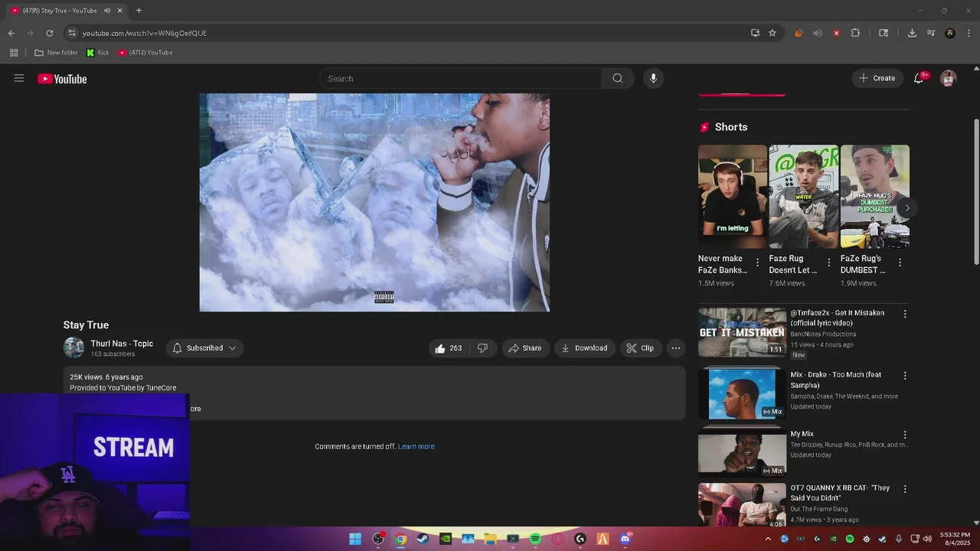Reload the page
Image resolution: width=980 pixels, height=551 pixels.
[50, 33]
